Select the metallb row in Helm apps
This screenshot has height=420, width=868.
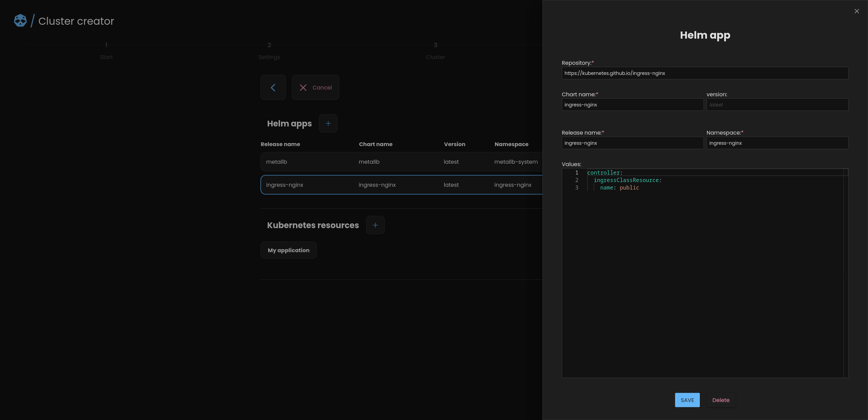pos(400,162)
